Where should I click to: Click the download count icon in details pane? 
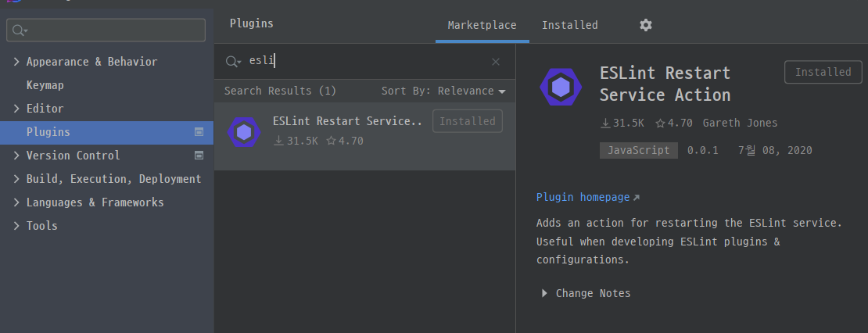click(605, 124)
